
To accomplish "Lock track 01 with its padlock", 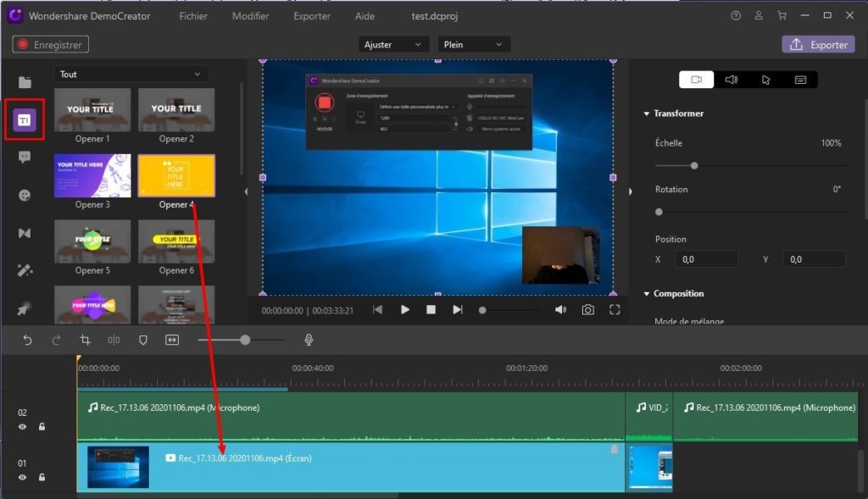I will (42, 478).
